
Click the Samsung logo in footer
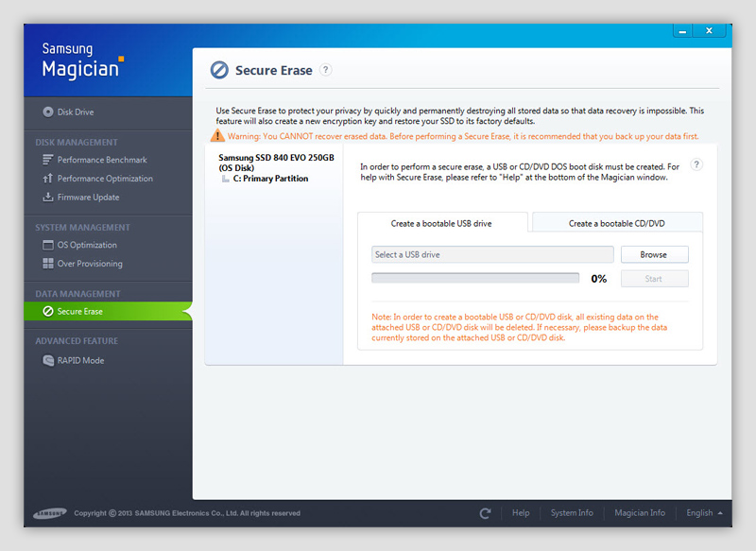[50, 513]
